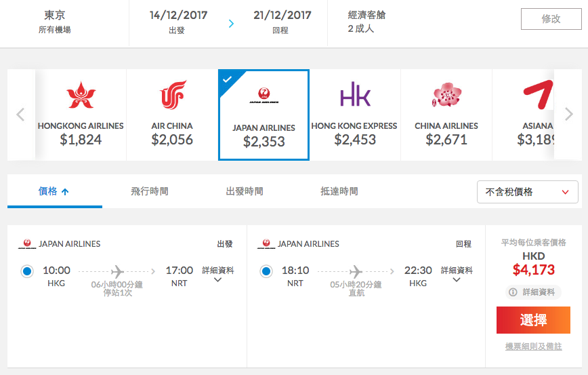This screenshot has width=588, height=375.
Task: Show more airlines with right arrow
Action: [569, 114]
